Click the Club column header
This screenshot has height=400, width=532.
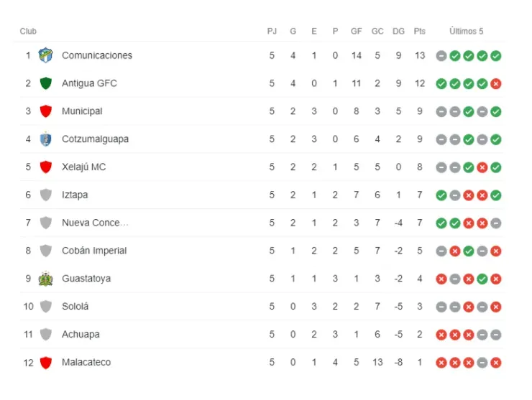pyautogui.click(x=28, y=32)
